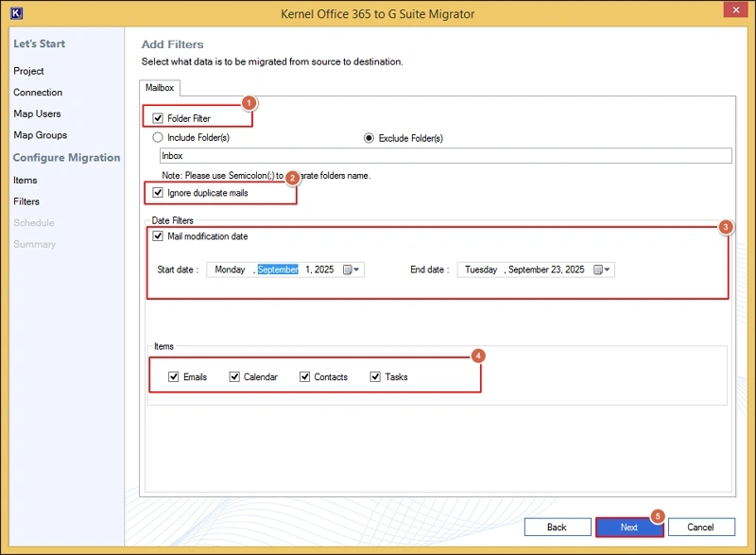This screenshot has height=555, width=756.
Task: Click the Next button
Action: (628, 527)
